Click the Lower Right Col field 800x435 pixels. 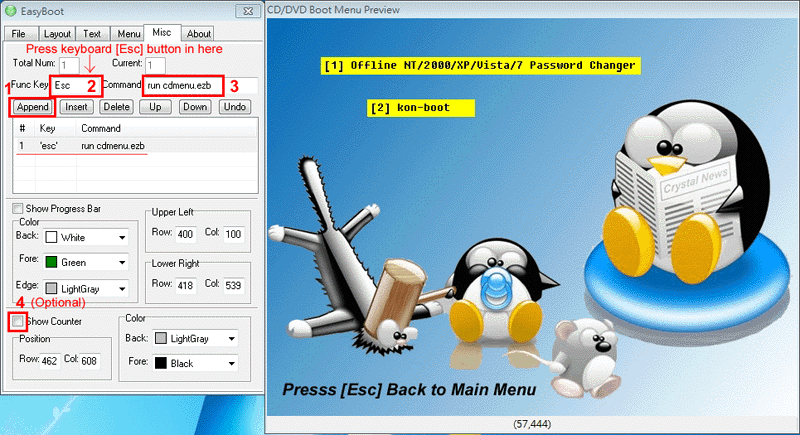(x=233, y=285)
